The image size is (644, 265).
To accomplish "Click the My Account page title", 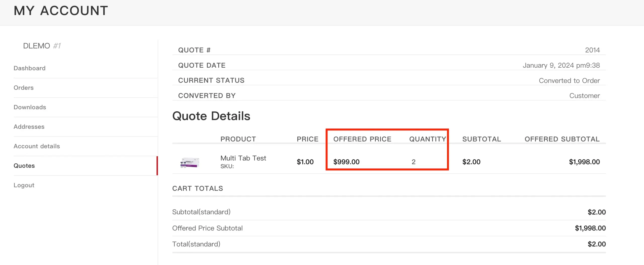I will pos(61,11).
